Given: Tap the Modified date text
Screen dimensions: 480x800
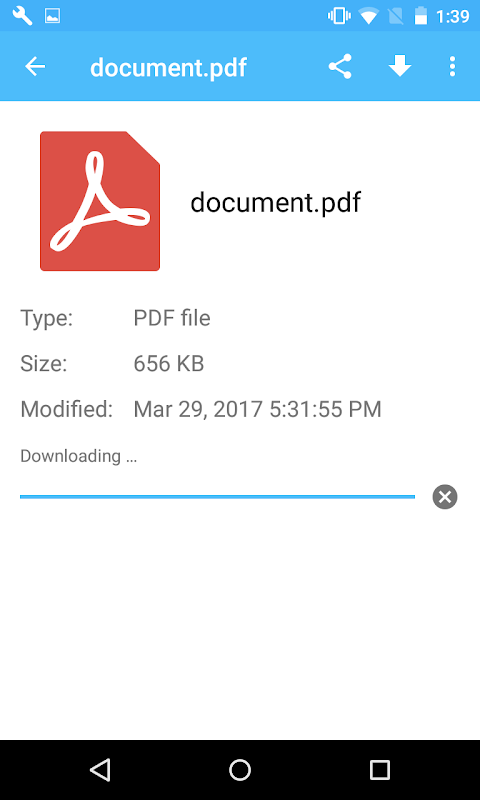Looking at the screenshot, I should point(258,410).
